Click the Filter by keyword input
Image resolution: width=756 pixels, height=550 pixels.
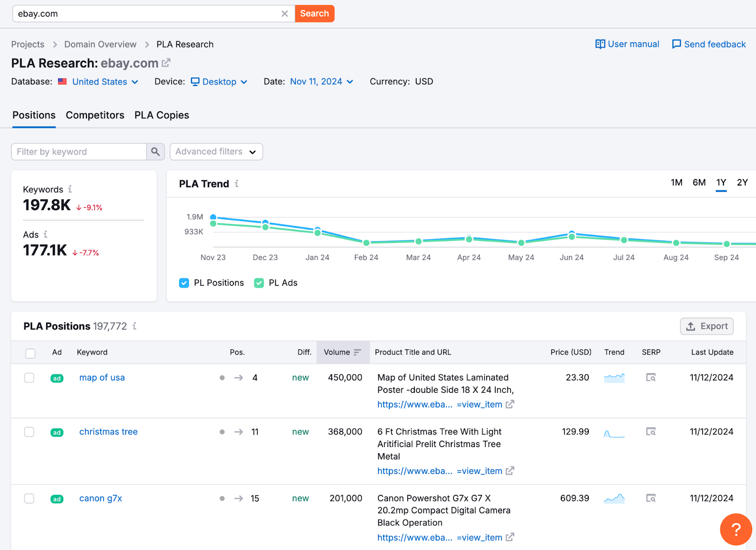click(x=79, y=152)
